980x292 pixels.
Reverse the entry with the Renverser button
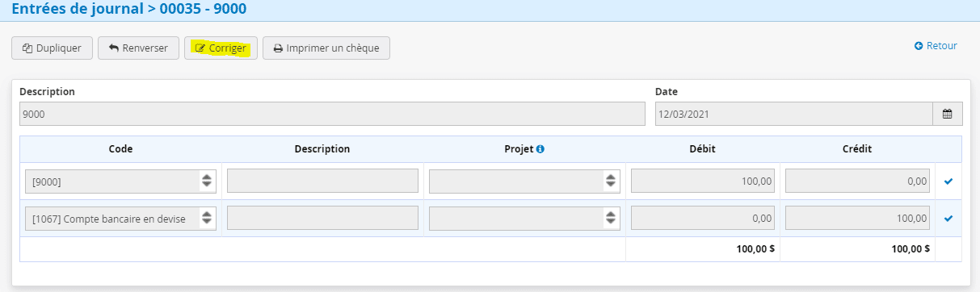point(138,48)
